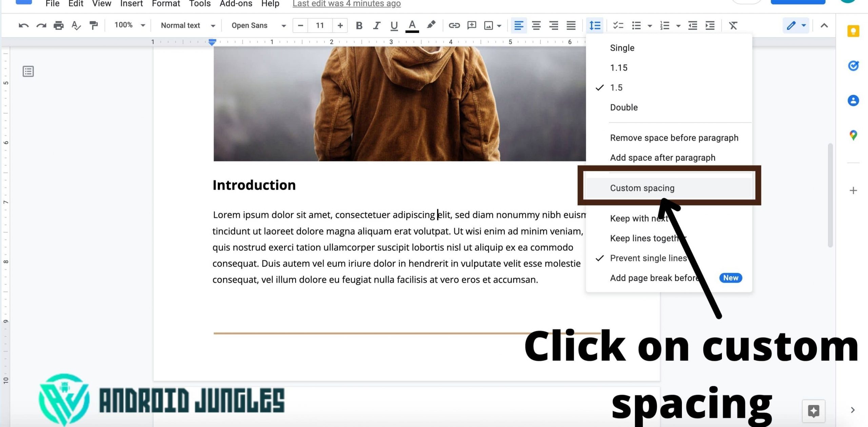Open the Normal text style dropdown
868x427 pixels.
(x=188, y=25)
